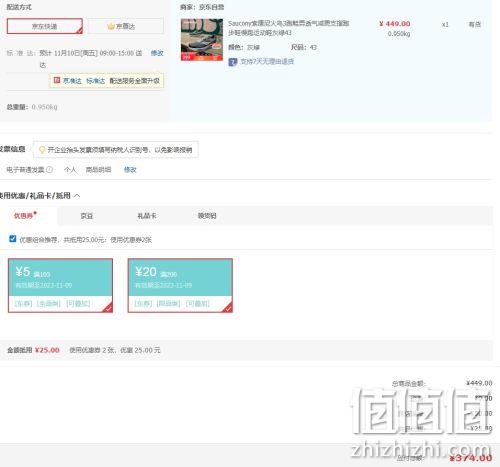Viewport: 500px width, 467px height.
Task: Open the Saucony shoe product thumbnail
Action: click(202, 40)
